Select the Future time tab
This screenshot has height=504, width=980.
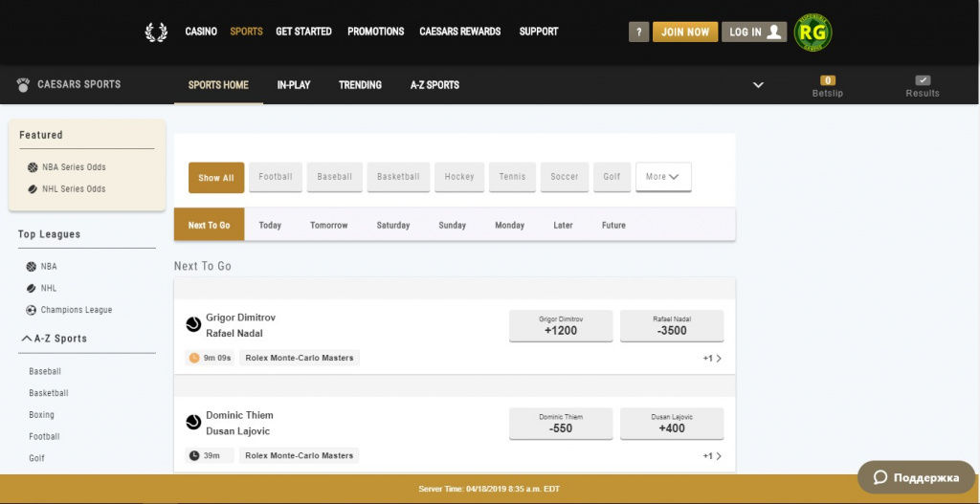pos(613,225)
